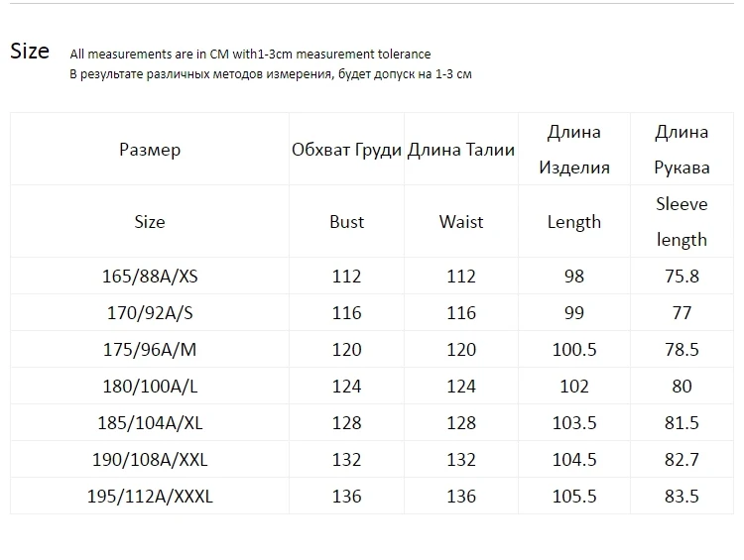Click the Russian measurement tolerance note

271,74
